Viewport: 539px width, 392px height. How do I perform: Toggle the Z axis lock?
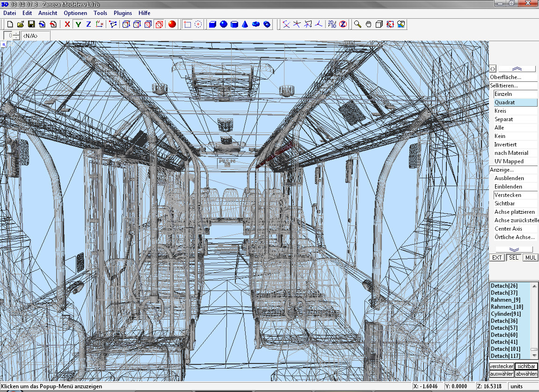89,24
